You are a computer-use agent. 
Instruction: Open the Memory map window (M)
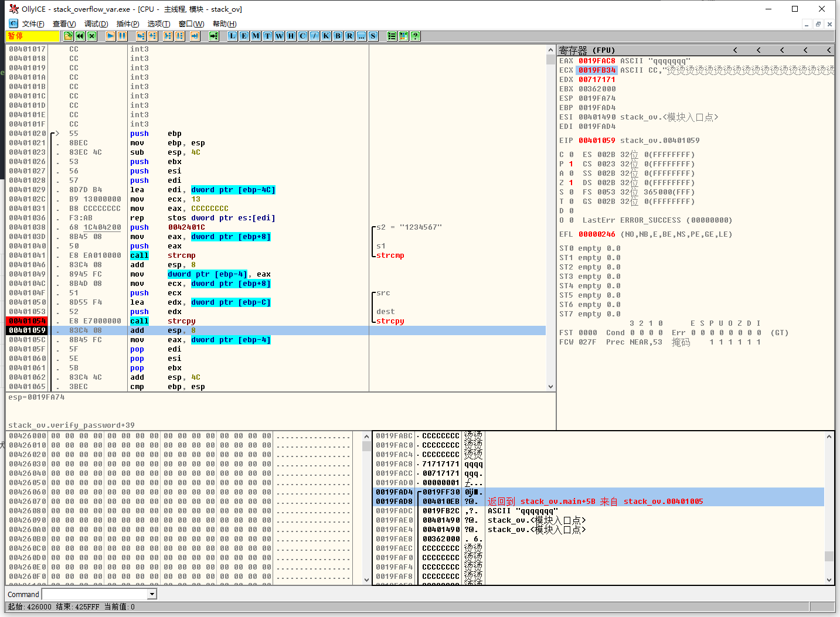click(x=256, y=36)
